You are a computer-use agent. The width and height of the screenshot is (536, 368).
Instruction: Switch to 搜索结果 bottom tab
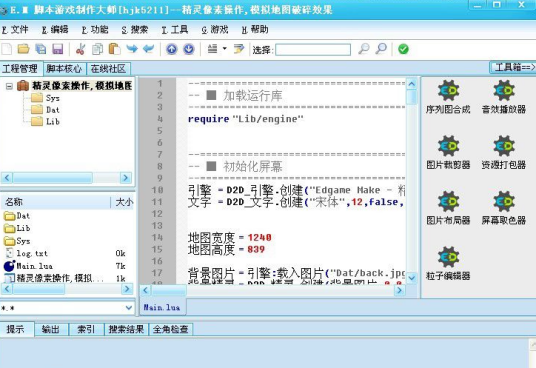[x=126, y=329]
